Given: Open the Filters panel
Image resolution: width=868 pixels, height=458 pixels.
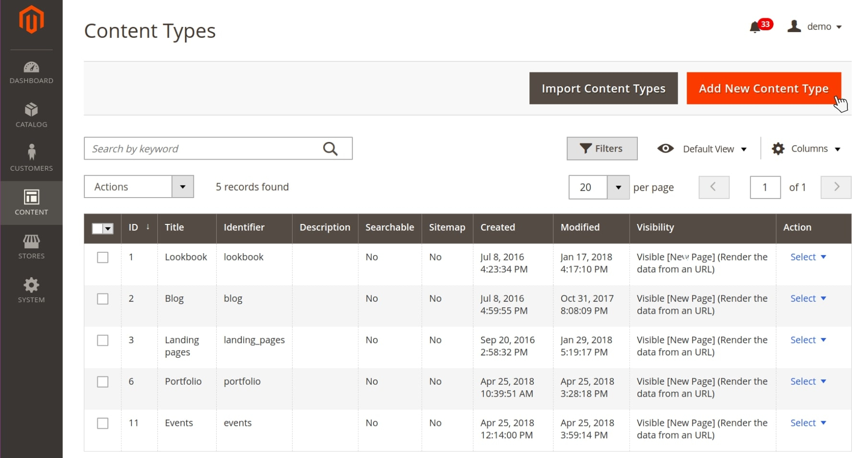Looking at the screenshot, I should (602, 149).
